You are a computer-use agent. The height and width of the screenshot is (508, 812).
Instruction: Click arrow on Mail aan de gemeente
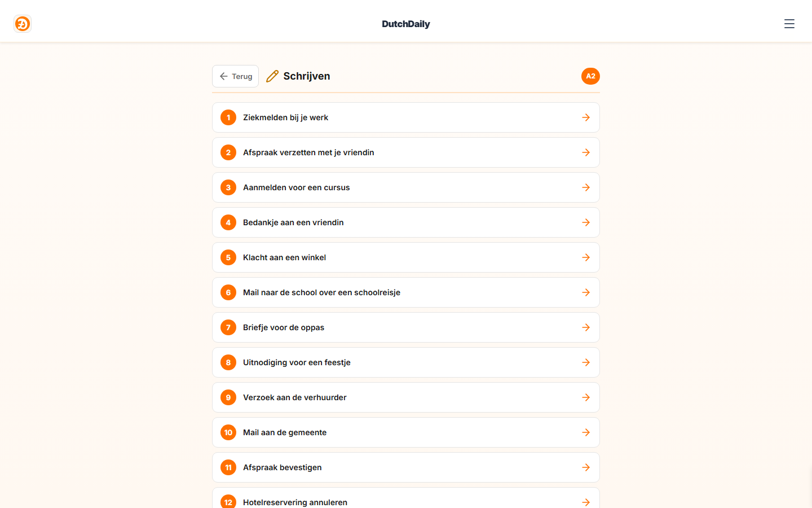click(586, 432)
